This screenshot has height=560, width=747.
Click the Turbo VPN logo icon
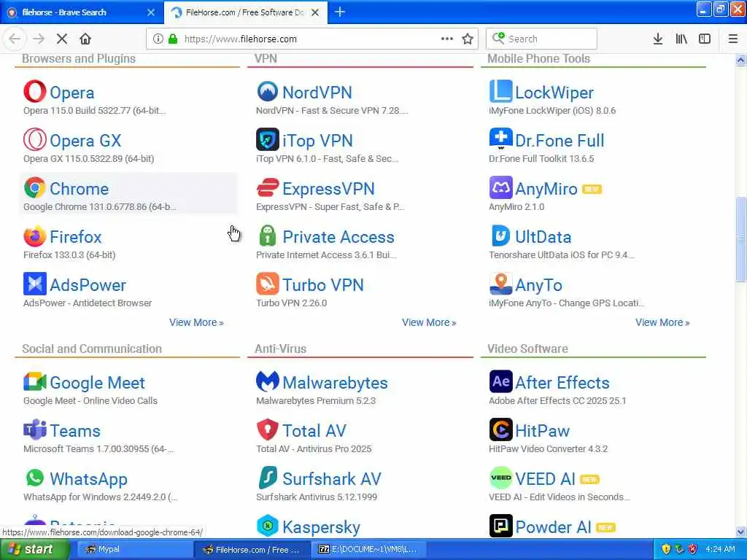tap(267, 284)
